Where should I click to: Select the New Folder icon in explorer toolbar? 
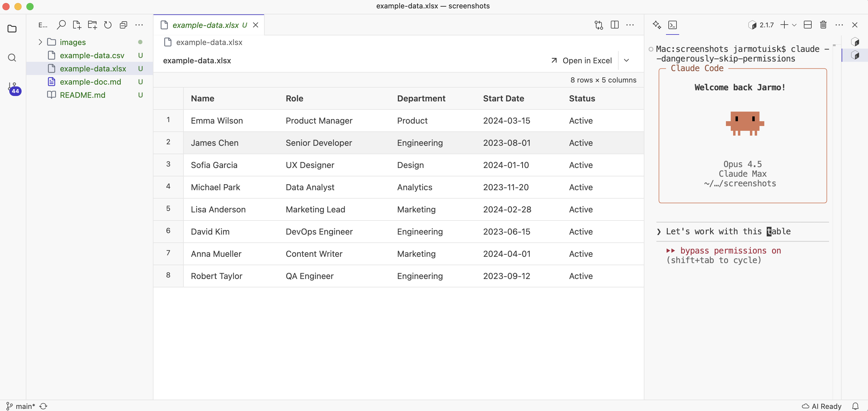[92, 25]
